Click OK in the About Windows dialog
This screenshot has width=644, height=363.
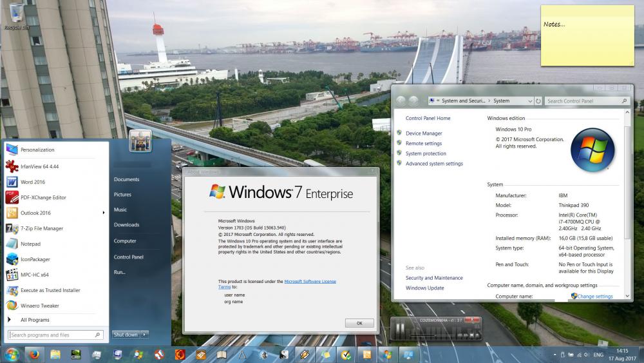(359, 323)
